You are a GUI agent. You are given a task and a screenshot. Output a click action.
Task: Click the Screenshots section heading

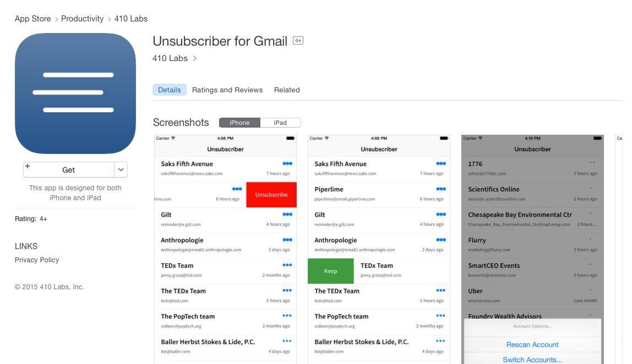pyautogui.click(x=181, y=123)
